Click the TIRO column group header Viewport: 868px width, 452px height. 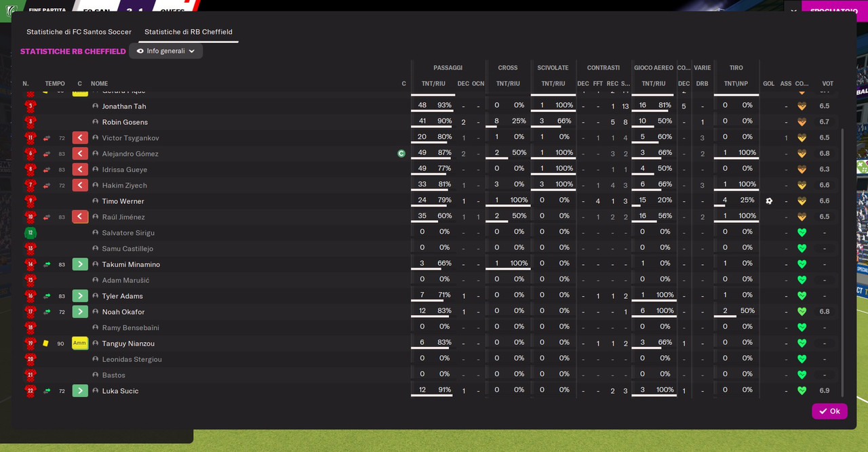tap(736, 68)
